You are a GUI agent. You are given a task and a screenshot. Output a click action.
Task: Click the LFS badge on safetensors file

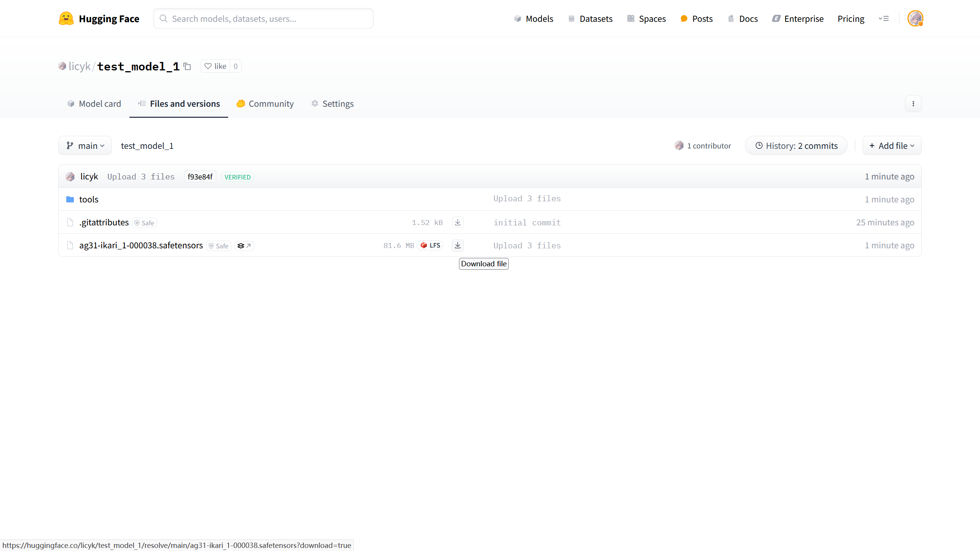pos(431,245)
